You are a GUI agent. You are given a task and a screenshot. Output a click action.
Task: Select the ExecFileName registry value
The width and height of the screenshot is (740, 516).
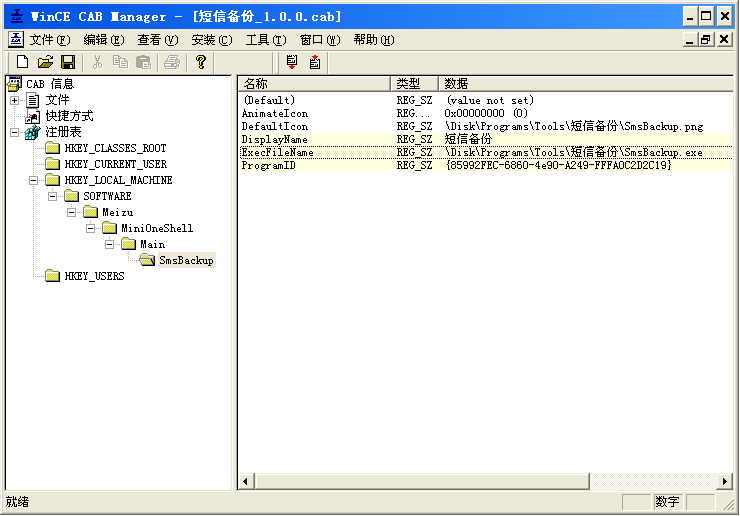(278, 152)
